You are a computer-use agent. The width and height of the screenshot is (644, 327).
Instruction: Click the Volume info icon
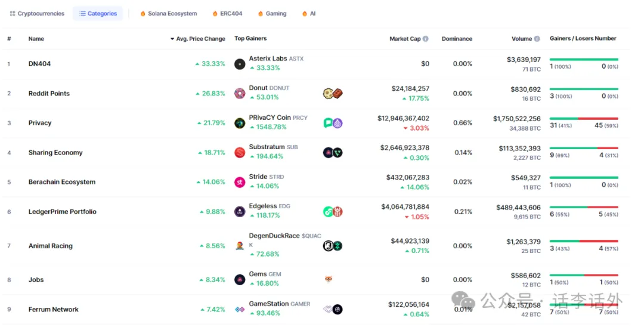[537, 39]
